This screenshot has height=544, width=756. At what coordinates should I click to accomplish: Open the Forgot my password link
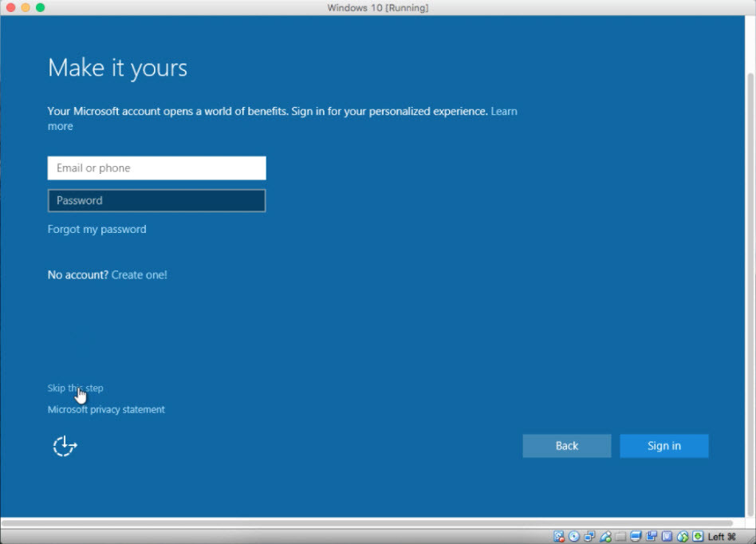97,229
